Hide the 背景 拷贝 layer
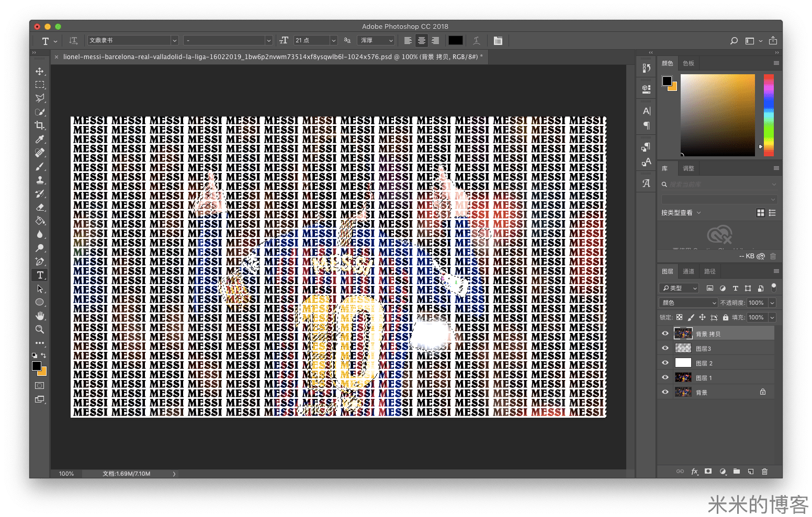Viewport: 812px width, 517px height. (665, 334)
